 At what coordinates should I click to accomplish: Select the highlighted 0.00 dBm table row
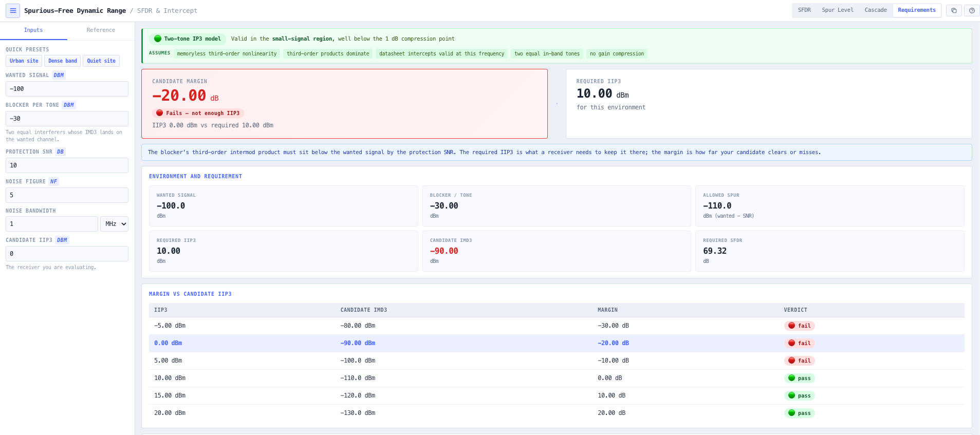[557, 344]
